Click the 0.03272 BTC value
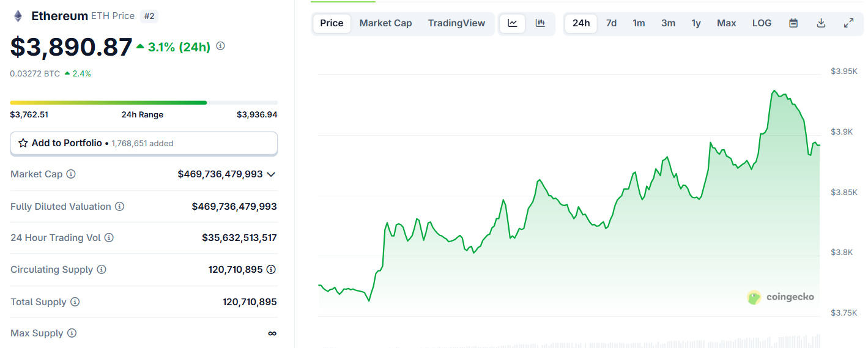The width and height of the screenshot is (868, 348). tap(35, 73)
